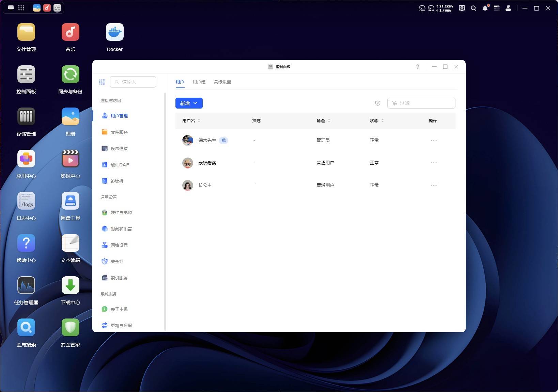Open the 安全性 settings
The image size is (558, 392).
(117, 261)
